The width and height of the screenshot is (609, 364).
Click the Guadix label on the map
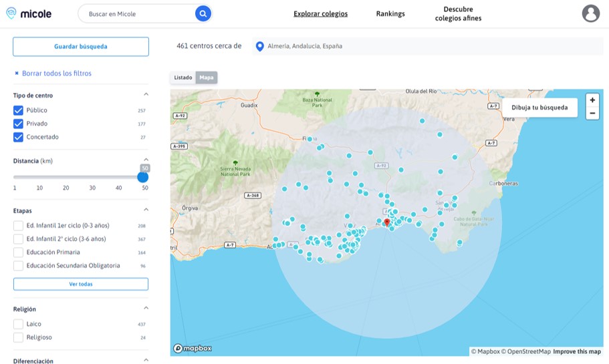[249, 105]
